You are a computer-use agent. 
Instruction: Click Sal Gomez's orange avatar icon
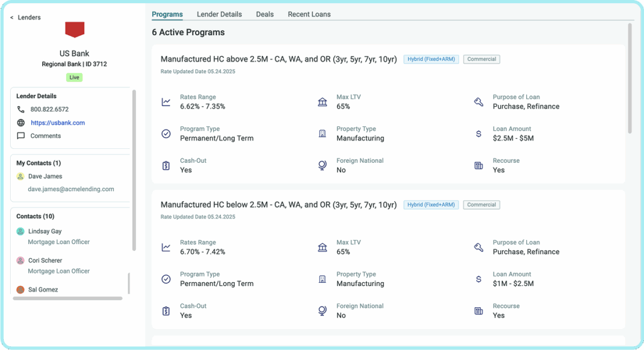tap(20, 290)
